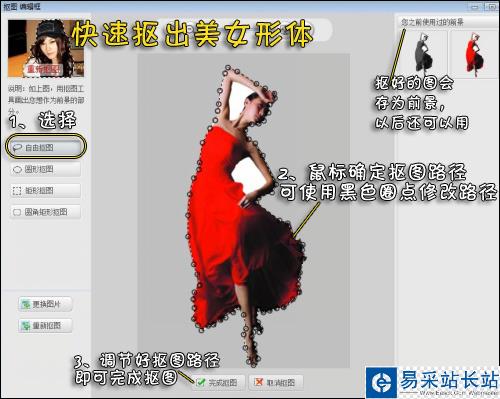Confirm with the 完成抠图 button
Image resolution: width=500 pixels, height=399 pixels.
[x=219, y=382]
